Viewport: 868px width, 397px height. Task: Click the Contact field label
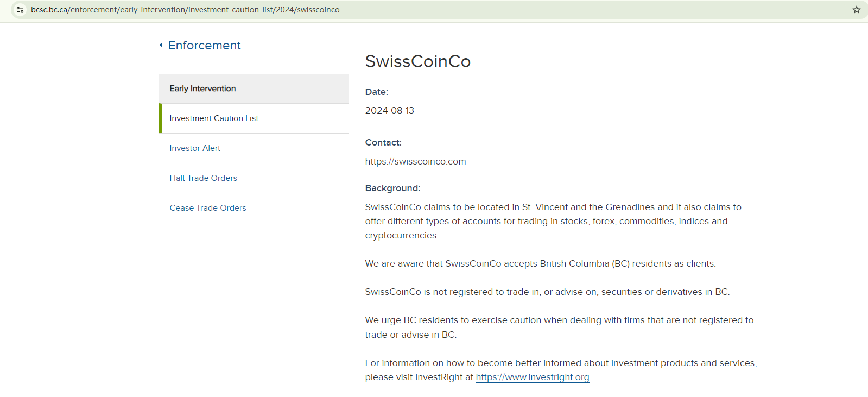tap(383, 143)
